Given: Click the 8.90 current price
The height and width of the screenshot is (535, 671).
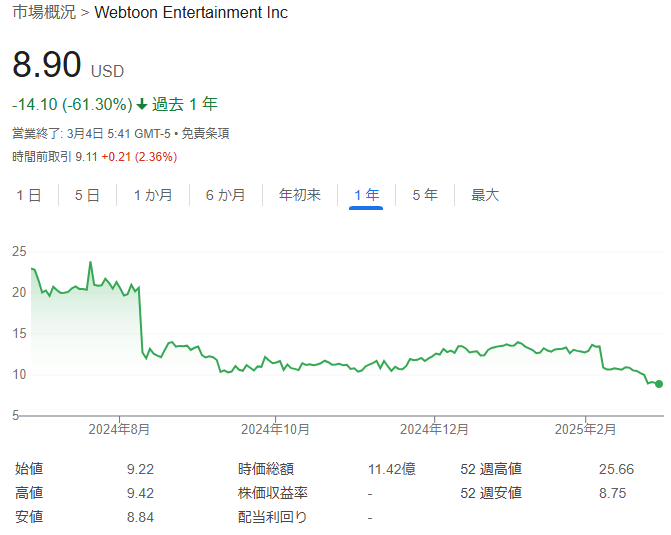Looking at the screenshot, I should click(x=47, y=65).
